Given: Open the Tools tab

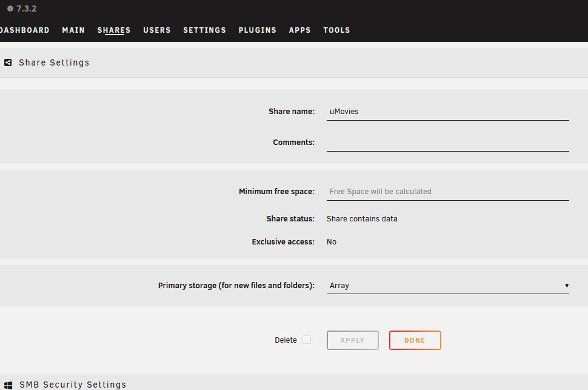Looking at the screenshot, I should coord(337,30).
